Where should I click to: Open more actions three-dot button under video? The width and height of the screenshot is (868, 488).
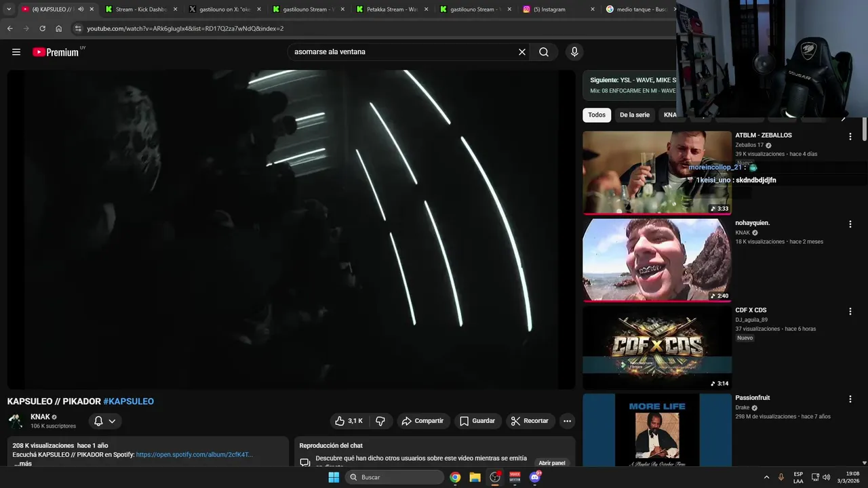point(568,421)
